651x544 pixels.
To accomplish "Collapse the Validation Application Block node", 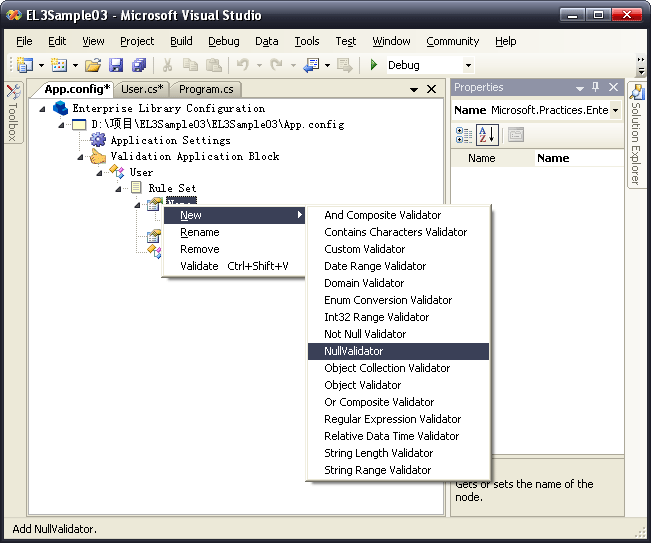I will (x=81, y=157).
